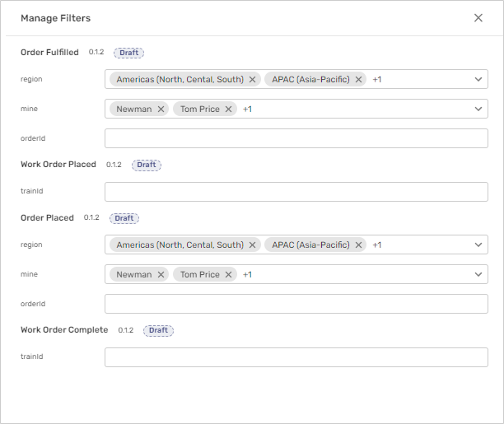Remove Newman chip from Order Placed mine
This screenshot has height=424, width=504.
[161, 275]
